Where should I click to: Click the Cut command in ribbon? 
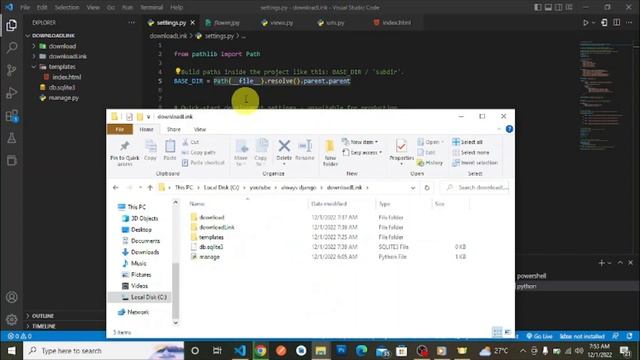[x=191, y=142]
